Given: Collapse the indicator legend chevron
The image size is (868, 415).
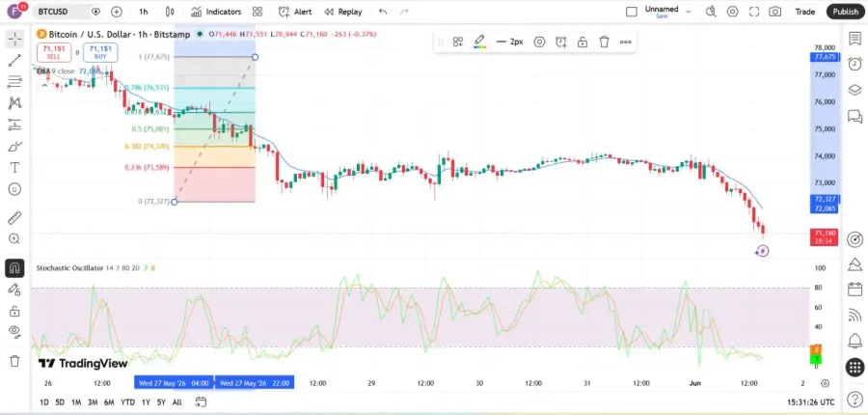Looking at the screenshot, I should pos(44,85).
